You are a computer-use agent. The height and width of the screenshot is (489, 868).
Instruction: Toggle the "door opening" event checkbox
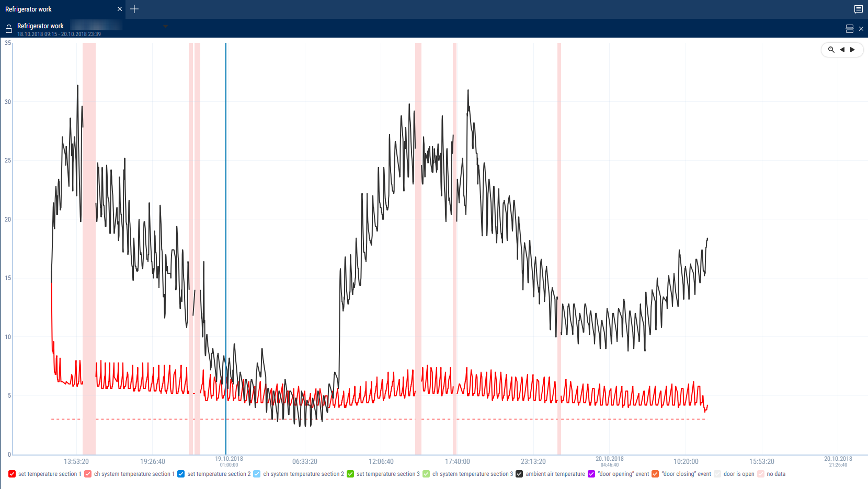point(591,474)
